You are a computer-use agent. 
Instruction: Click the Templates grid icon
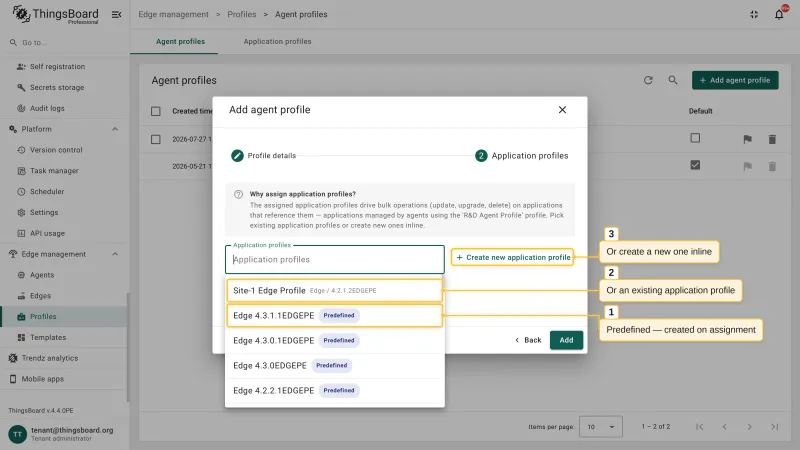pyautogui.click(x=21, y=337)
